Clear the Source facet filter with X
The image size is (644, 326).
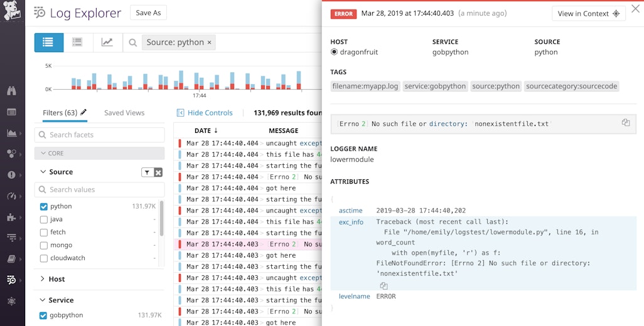point(158,172)
